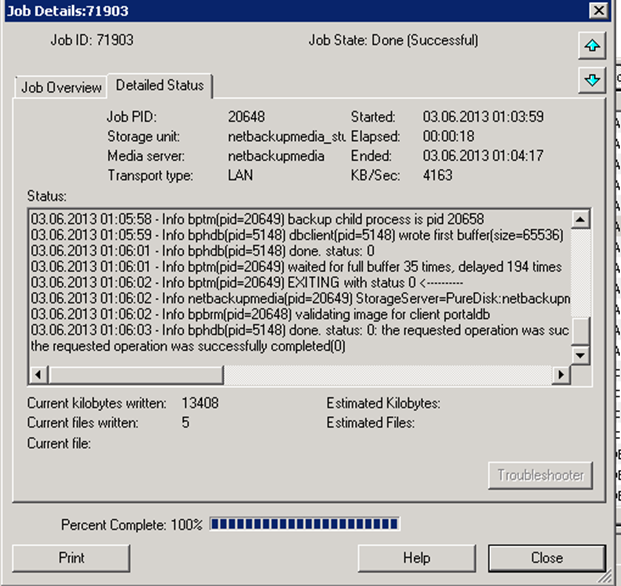Viewport: 621px width, 586px height.
Task: Click the vertical scrollbar thumb in status log
Action: [x=580, y=331]
